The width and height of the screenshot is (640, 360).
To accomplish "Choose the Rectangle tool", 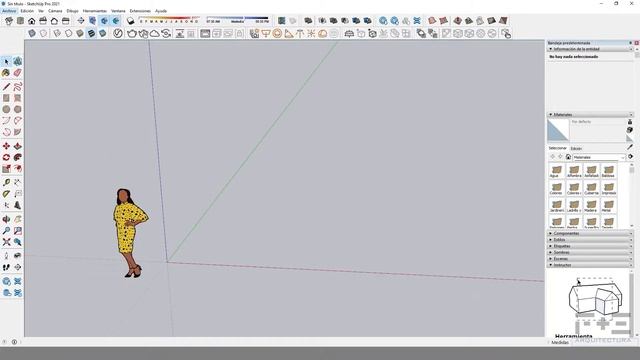I will tap(6, 98).
